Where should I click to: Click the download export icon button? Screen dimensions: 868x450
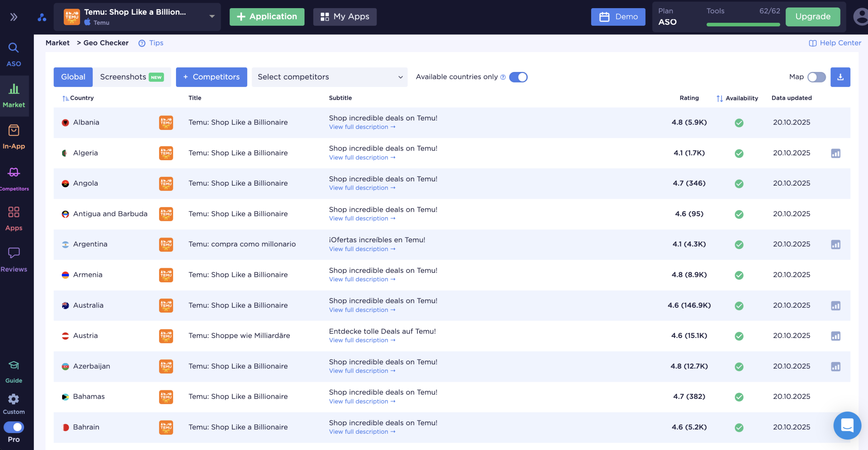pos(840,77)
